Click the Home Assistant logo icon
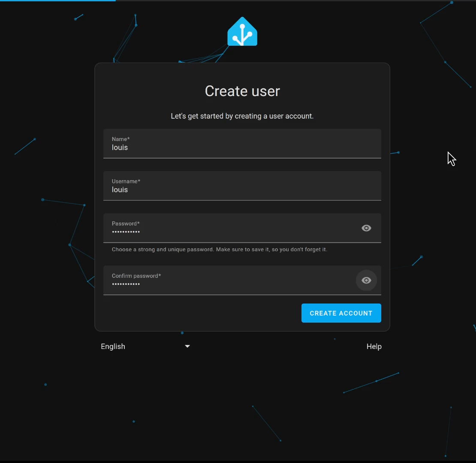The image size is (476, 463). point(242,32)
